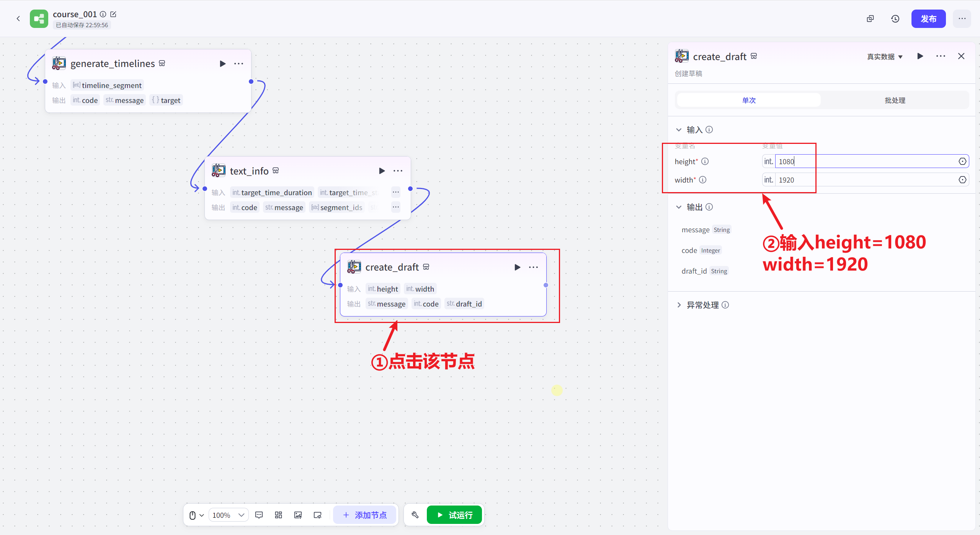The height and width of the screenshot is (535, 980).
Task: Open the debug wrench tool
Action: 415,515
